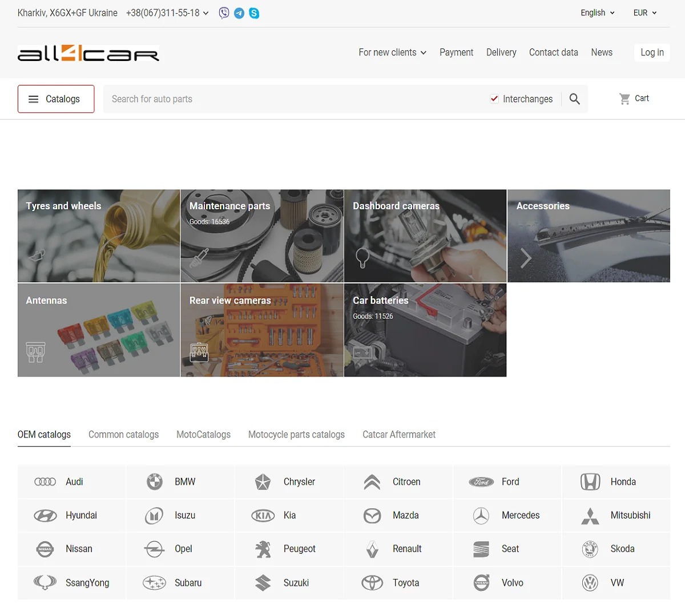Open the For new clients dropdown
The height and width of the screenshot is (616, 685).
392,52
